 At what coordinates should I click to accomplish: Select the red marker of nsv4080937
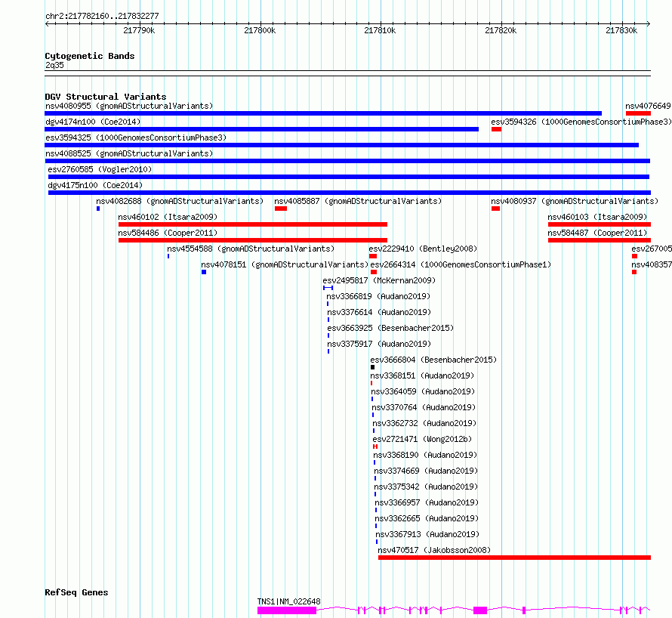(x=496, y=209)
